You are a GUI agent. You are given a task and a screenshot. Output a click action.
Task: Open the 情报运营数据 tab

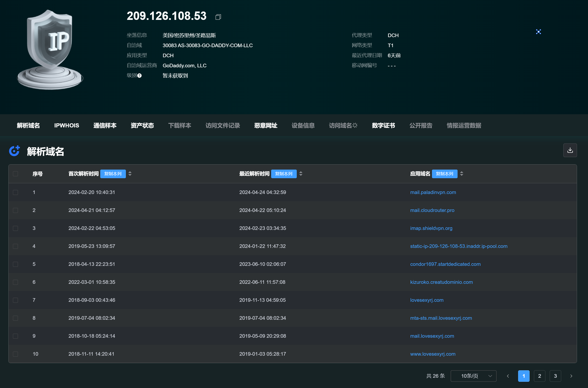(x=464, y=126)
